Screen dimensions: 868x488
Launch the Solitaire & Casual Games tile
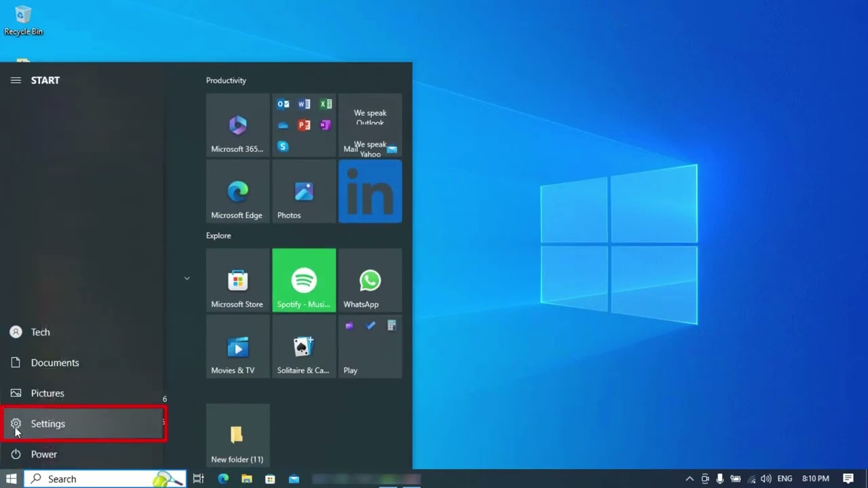click(304, 346)
